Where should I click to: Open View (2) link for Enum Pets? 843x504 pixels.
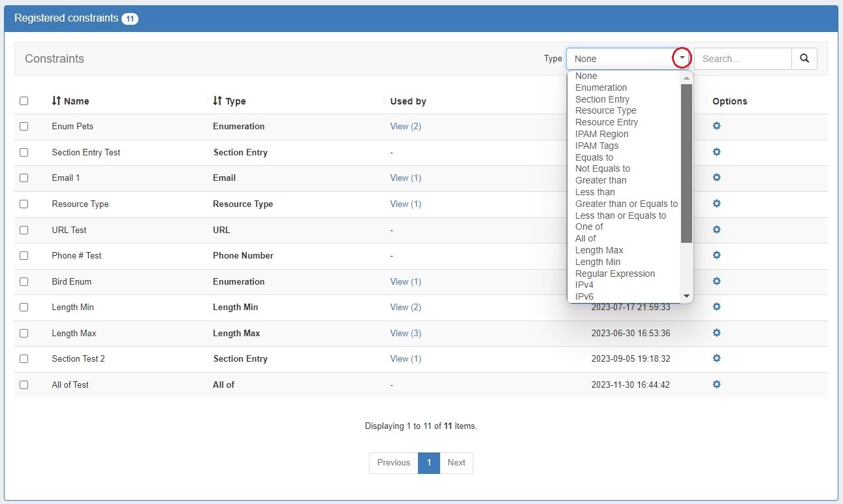pos(406,127)
